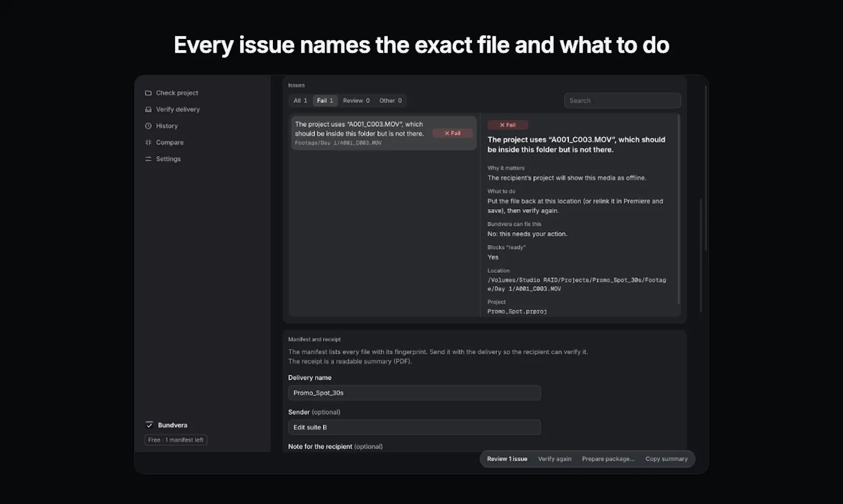Click the Check project folder icon
The width and height of the screenshot is (843, 504).
[x=148, y=93]
